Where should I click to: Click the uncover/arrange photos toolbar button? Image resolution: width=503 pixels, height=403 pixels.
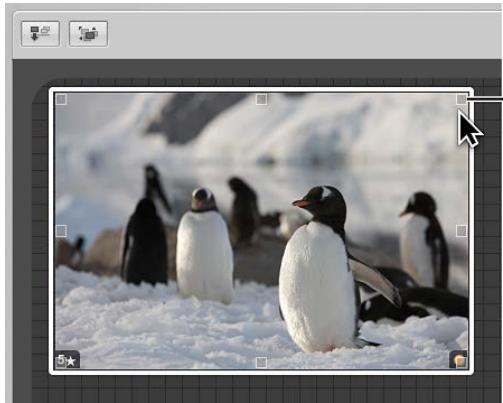(88, 34)
